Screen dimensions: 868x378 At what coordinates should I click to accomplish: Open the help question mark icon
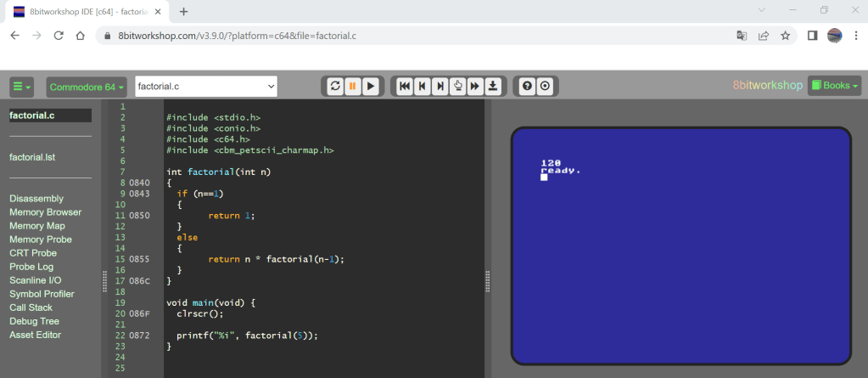(527, 86)
